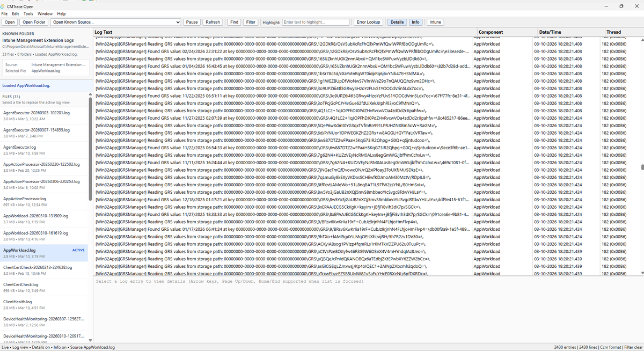644x351 pixels.
Task: Open the File menu
Action: [5, 13]
